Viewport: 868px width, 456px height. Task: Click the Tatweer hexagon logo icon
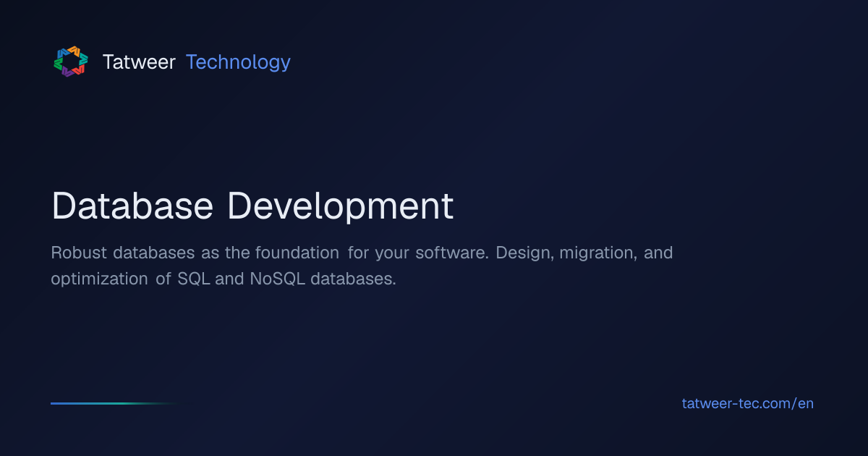coord(71,62)
